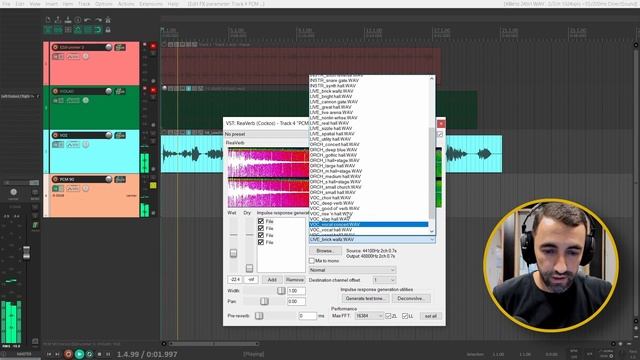
Task: Open the Max FFT dropdown
Action: point(369,316)
